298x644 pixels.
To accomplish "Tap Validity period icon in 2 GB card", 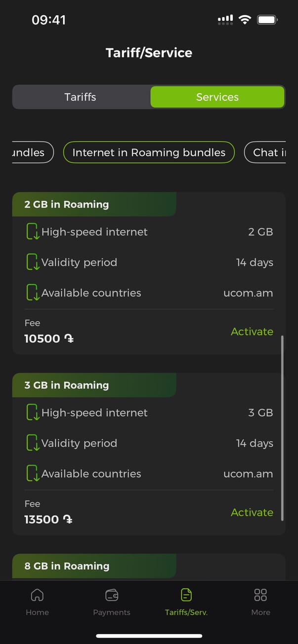I will coord(33,263).
